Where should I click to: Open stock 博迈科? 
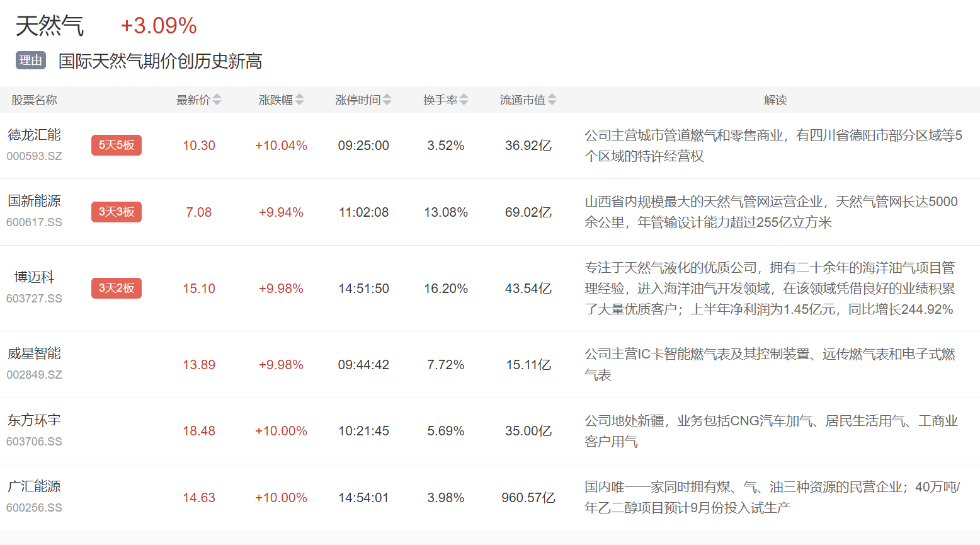click(35, 277)
